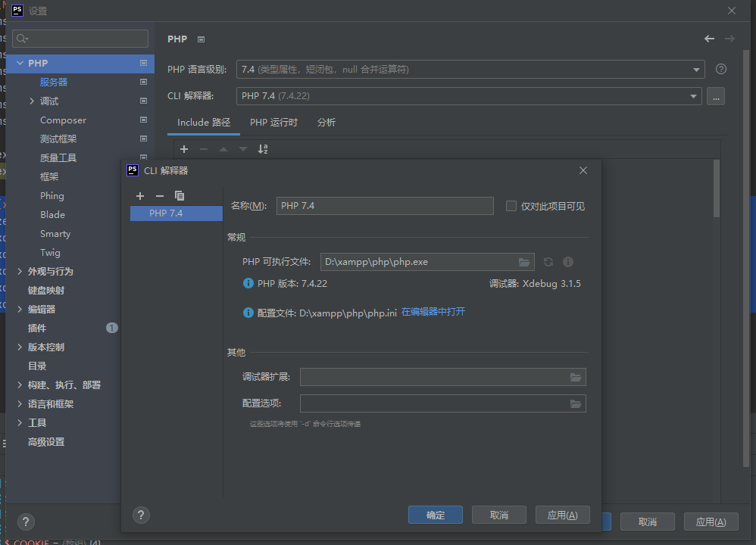The height and width of the screenshot is (545, 756).
Task: Expand 语言和框架 section
Action: [20, 403]
